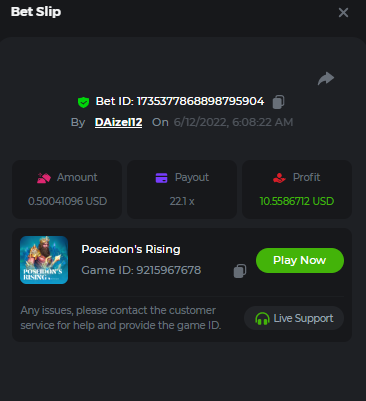This screenshot has width=366, height=401.
Task: Click the pink Amount icon
Action: tap(44, 178)
